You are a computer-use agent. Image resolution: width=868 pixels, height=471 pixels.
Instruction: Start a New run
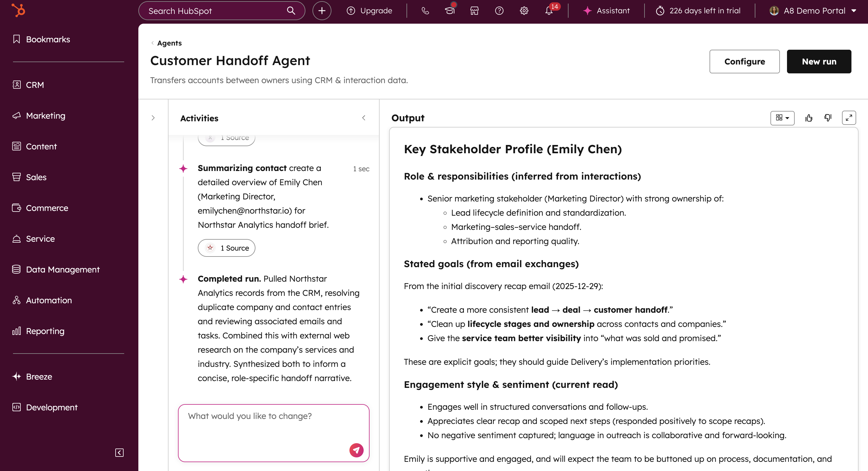click(819, 61)
